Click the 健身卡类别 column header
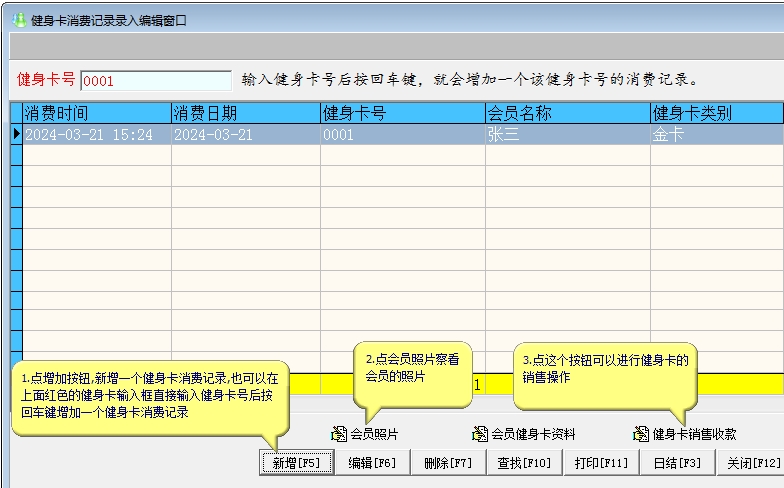This screenshot has height=488, width=784. coord(715,113)
